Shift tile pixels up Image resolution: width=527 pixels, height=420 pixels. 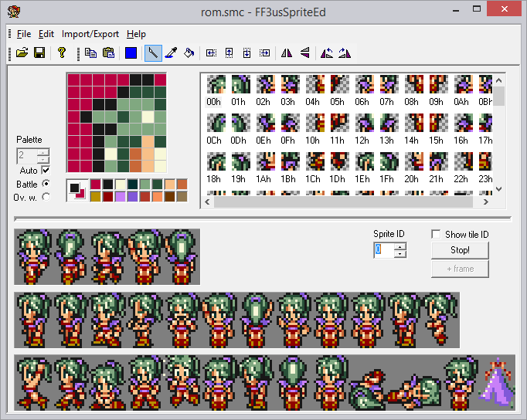[x=229, y=53]
